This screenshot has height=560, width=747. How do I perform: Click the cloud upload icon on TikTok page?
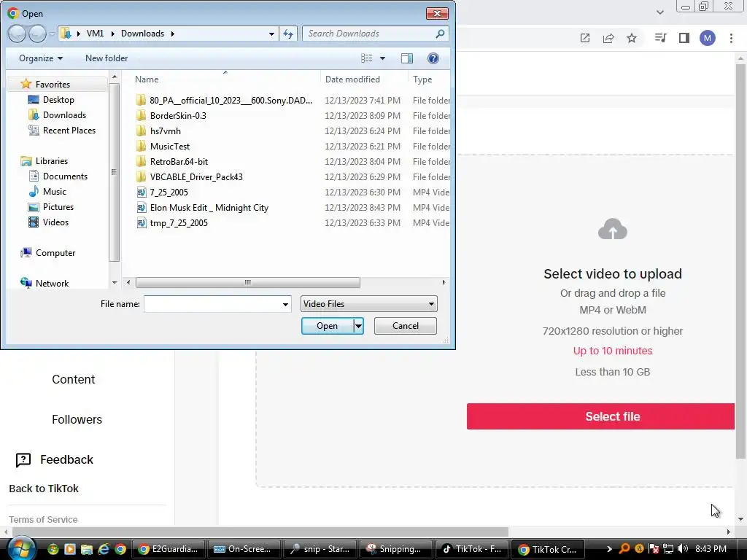pyautogui.click(x=613, y=229)
